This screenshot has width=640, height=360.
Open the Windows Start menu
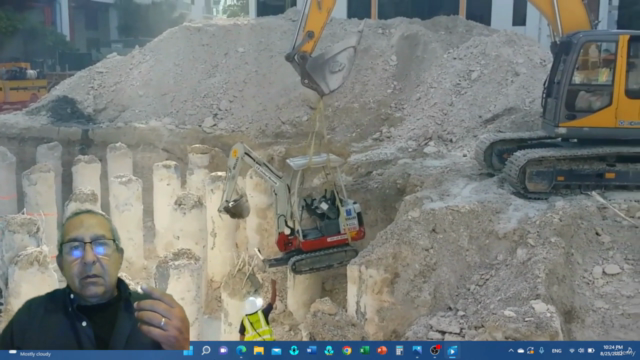188,351
